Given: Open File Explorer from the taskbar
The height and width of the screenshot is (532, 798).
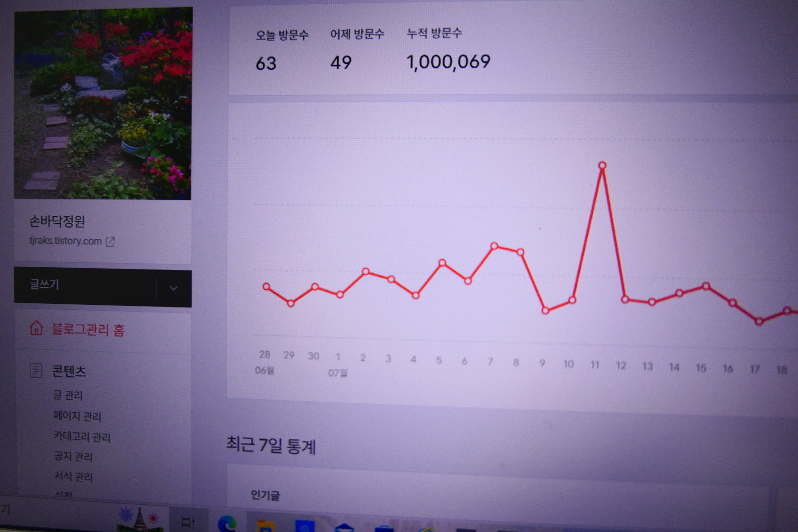Looking at the screenshot, I should coord(266,526).
